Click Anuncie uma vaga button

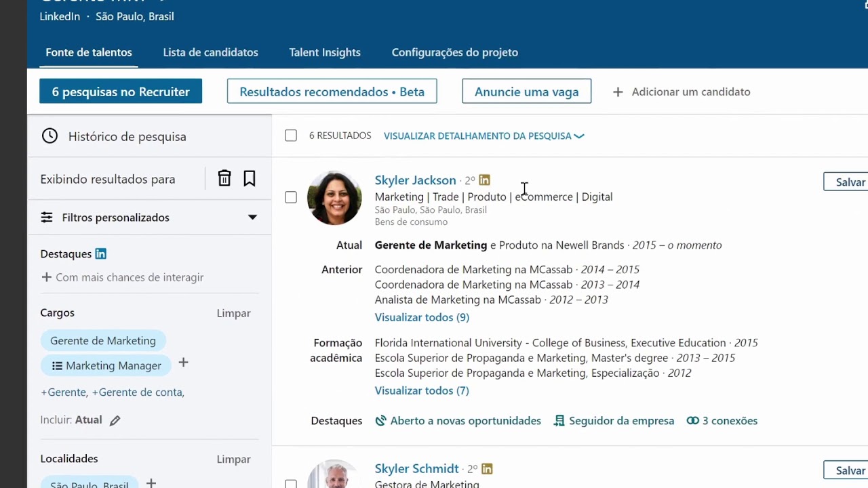[x=527, y=91]
